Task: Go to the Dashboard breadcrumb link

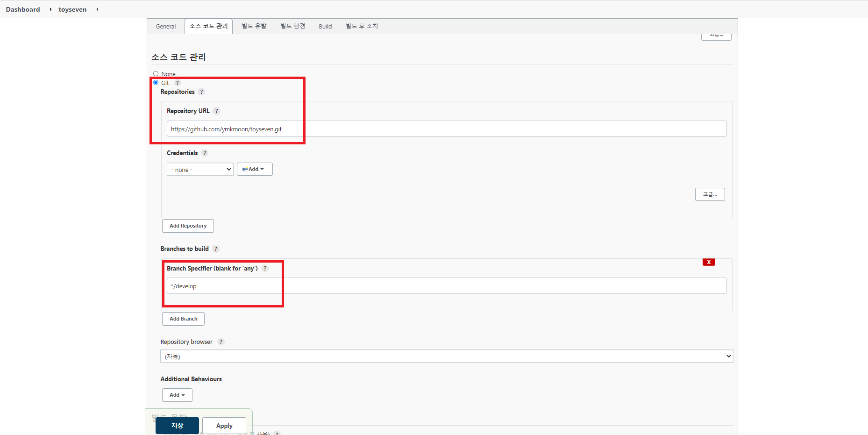Action: pyautogui.click(x=23, y=9)
